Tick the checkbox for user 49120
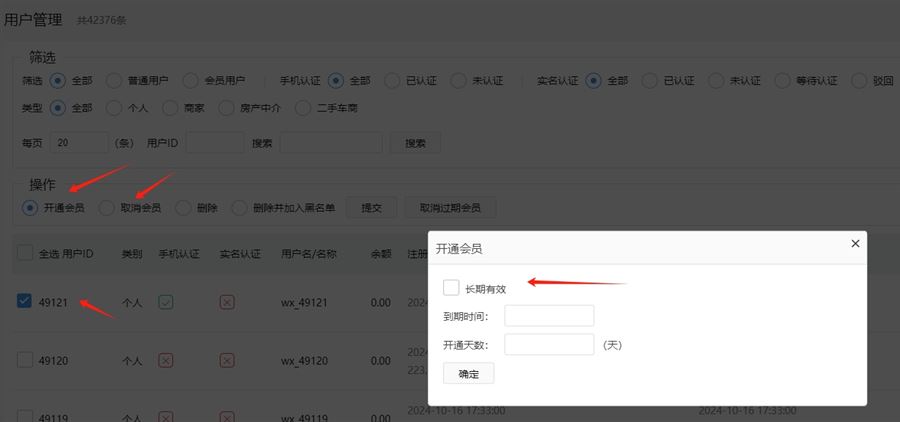The width and height of the screenshot is (900, 422). pos(25,360)
